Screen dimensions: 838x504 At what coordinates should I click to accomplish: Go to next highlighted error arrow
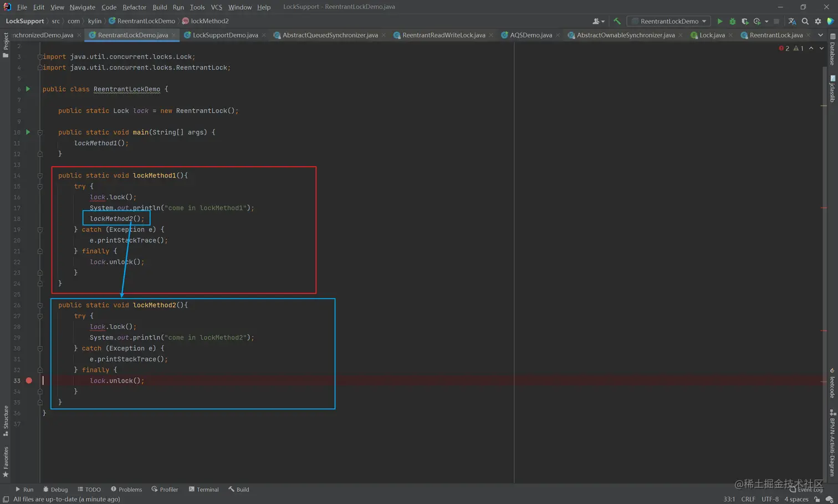click(x=821, y=48)
